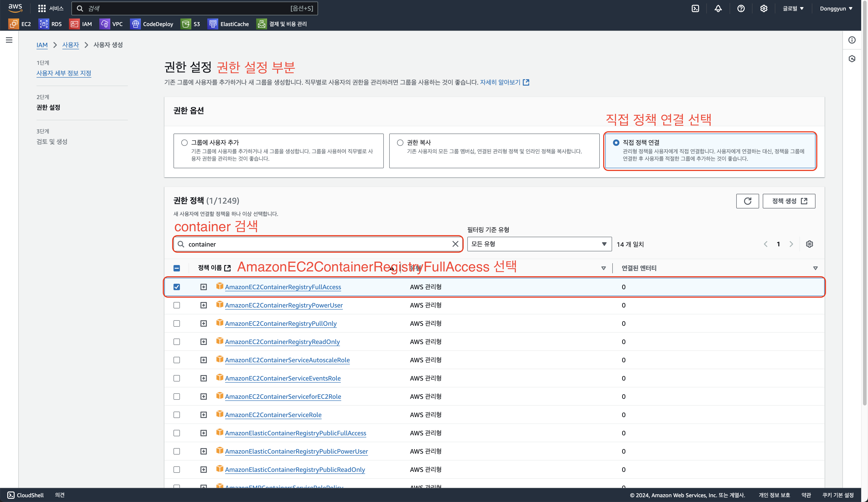Viewport: 868px width, 502px height.
Task: Open CloudShell icon in top navigation bar
Action: point(695,9)
